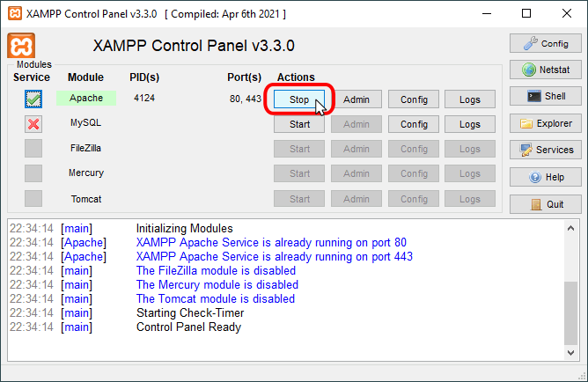Click Tomcat Admin button

point(356,199)
